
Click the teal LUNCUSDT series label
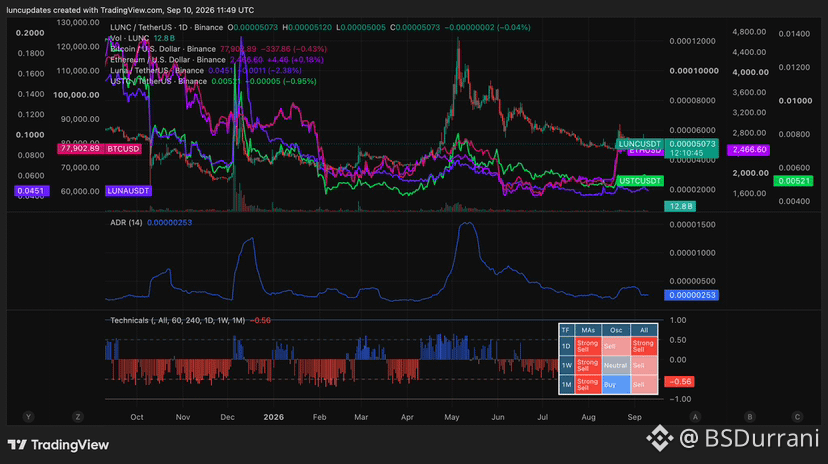639,144
